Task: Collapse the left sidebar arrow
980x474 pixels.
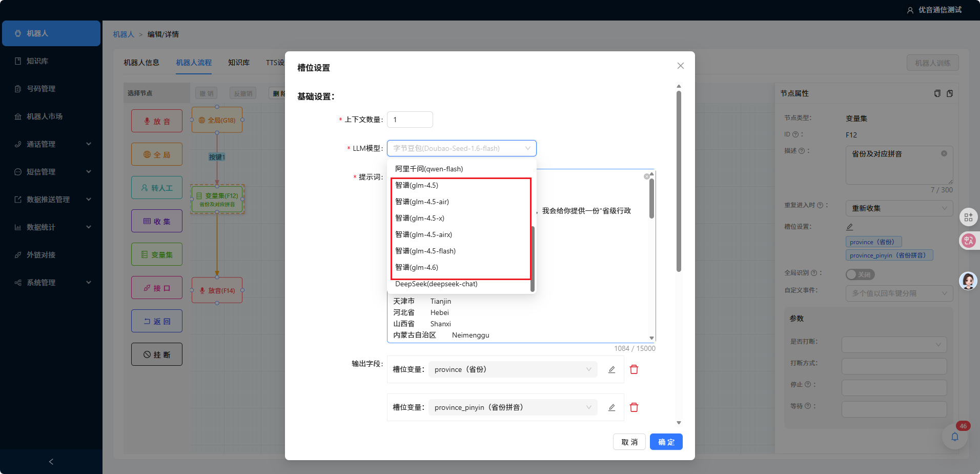Action: (51, 462)
